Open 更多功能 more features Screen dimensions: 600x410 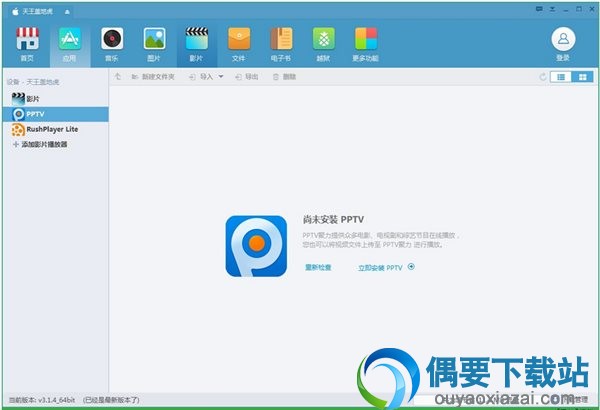[365, 44]
